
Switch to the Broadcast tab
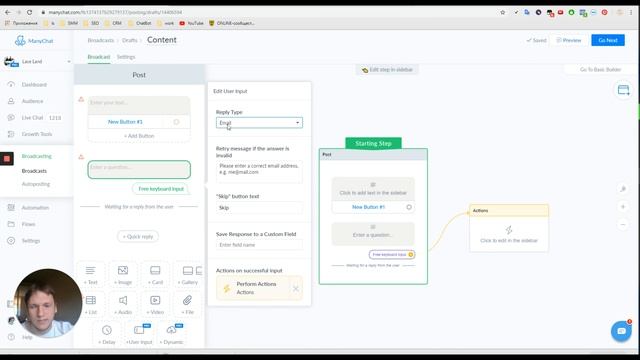tap(99, 57)
